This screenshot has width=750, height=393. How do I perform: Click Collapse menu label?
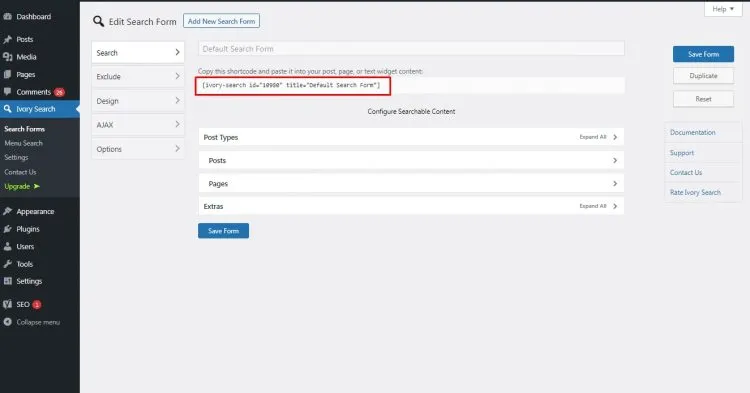pos(38,322)
